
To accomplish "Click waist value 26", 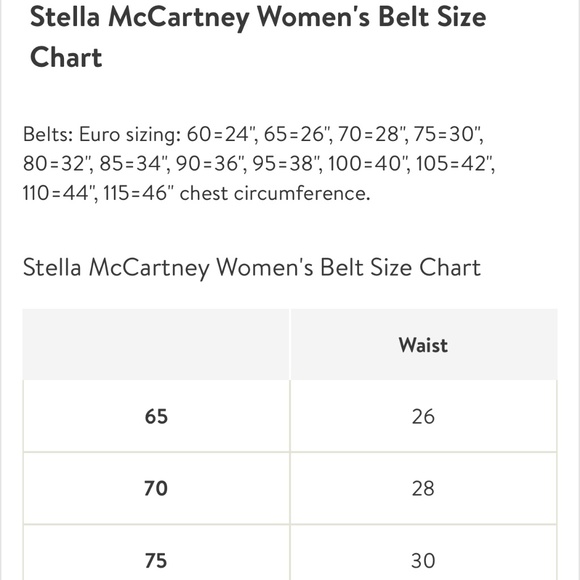I will coord(423,416).
